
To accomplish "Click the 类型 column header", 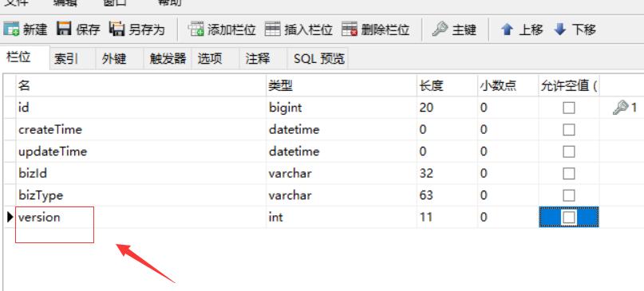I will point(342,85).
